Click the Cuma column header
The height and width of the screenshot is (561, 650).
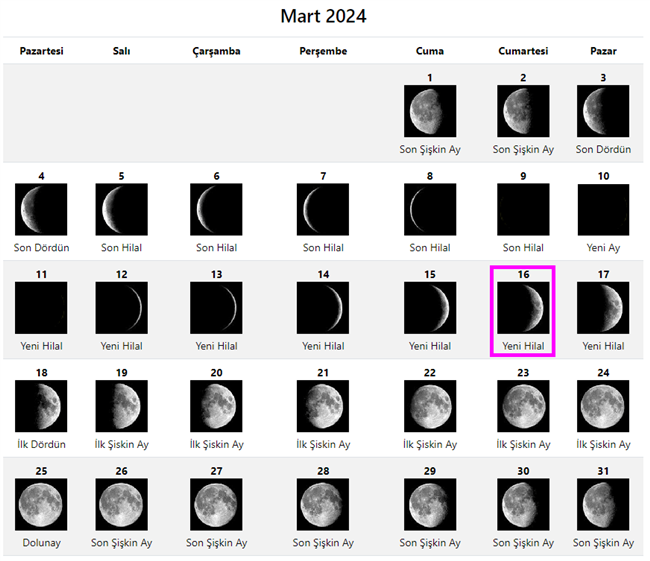[x=430, y=51]
